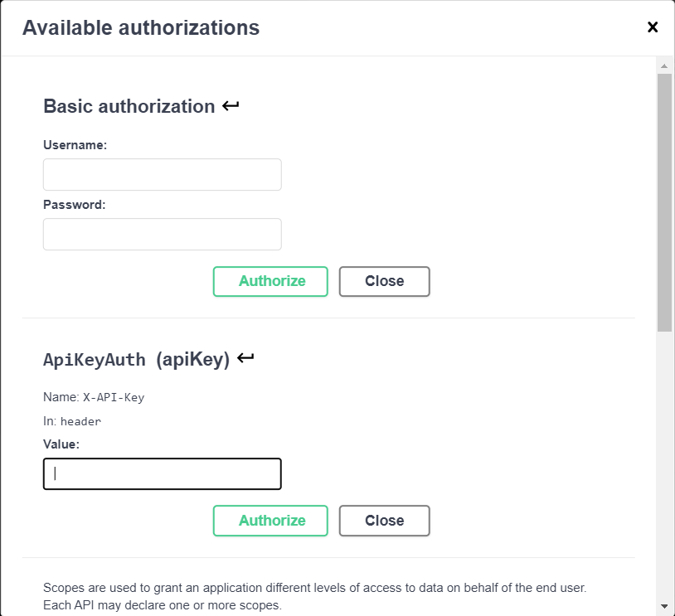Click the arrow icon beside ApiKeyAuth (apiKey)
Screen dimensions: 675x616
click(245, 357)
